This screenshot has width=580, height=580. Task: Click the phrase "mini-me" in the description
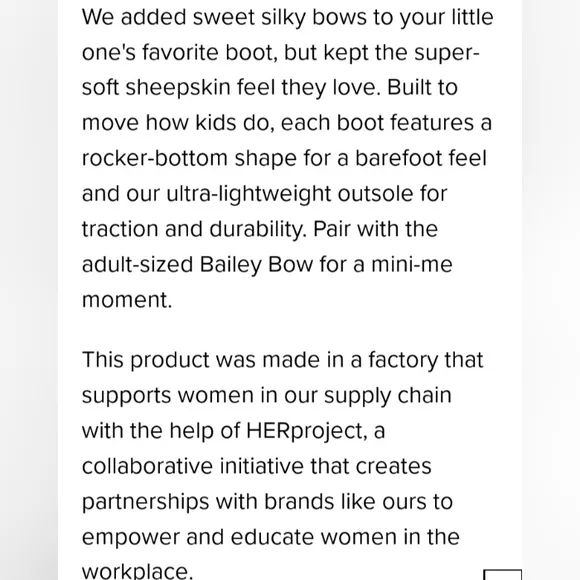point(412,265)
